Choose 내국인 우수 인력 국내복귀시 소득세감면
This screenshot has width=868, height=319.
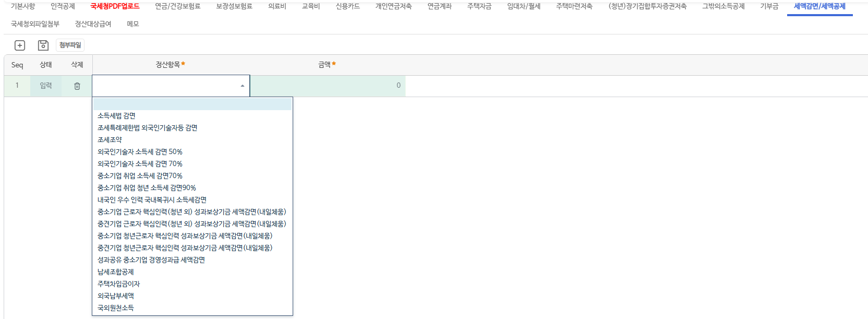192,200
